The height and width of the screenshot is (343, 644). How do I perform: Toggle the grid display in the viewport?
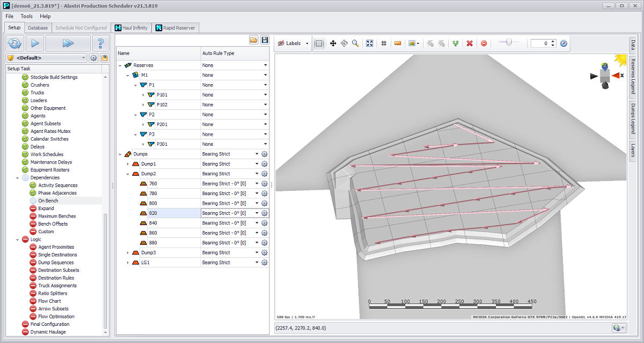(384, 43)
